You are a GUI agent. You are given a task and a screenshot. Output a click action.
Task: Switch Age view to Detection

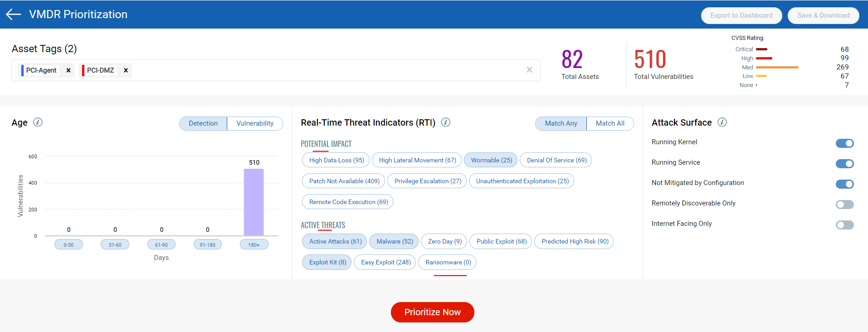coord(203,123)
